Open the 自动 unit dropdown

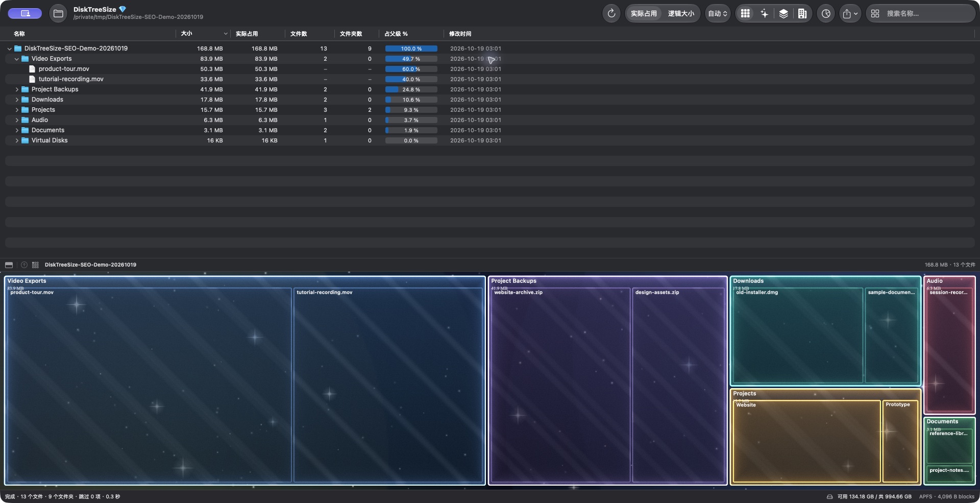click(x=717, y=13)
